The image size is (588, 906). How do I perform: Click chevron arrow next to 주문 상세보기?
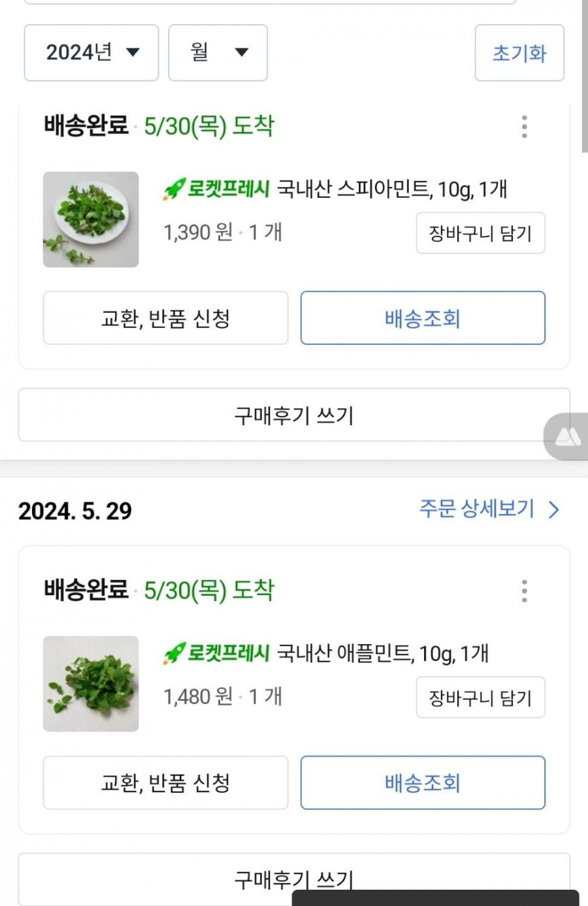554,510
